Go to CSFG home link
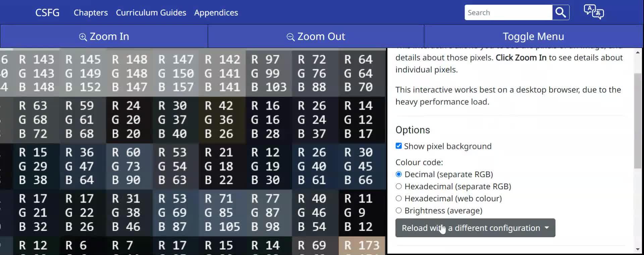Viewport: 644px width, 255px height. click(47, 12)
